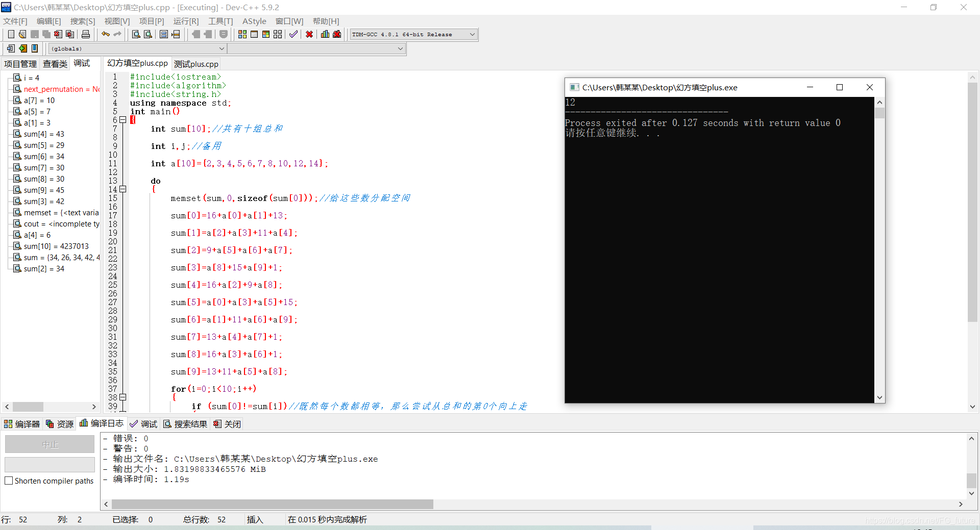Click the first icon in second toolbar row

[x=11, y=48]
